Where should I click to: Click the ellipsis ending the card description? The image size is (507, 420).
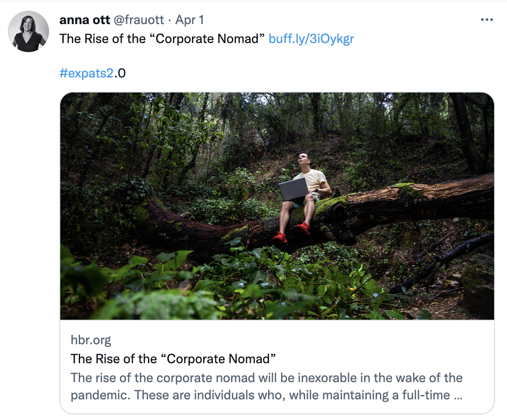(x=458, y=395)
